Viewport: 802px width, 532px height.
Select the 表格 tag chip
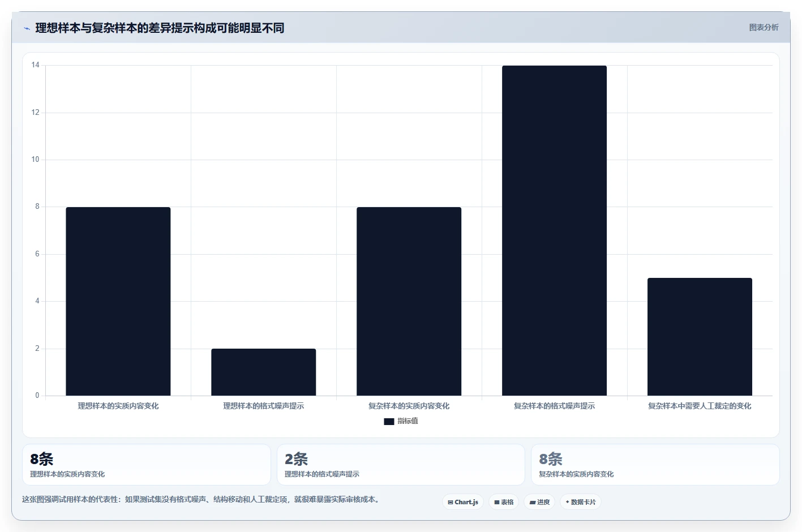pos(504,502)
